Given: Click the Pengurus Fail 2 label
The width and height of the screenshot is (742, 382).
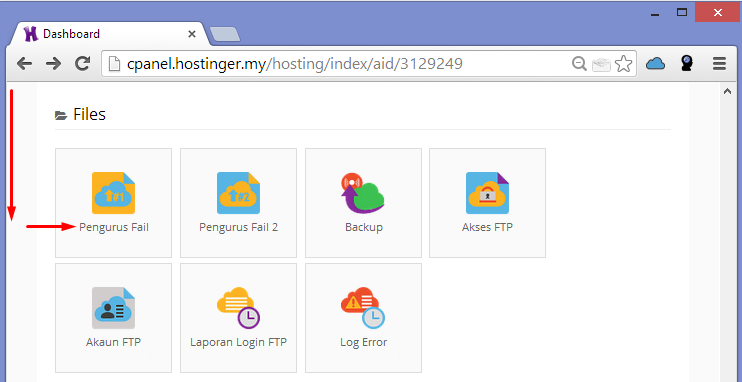Looking at the screenshot, I should coord(238,228).
